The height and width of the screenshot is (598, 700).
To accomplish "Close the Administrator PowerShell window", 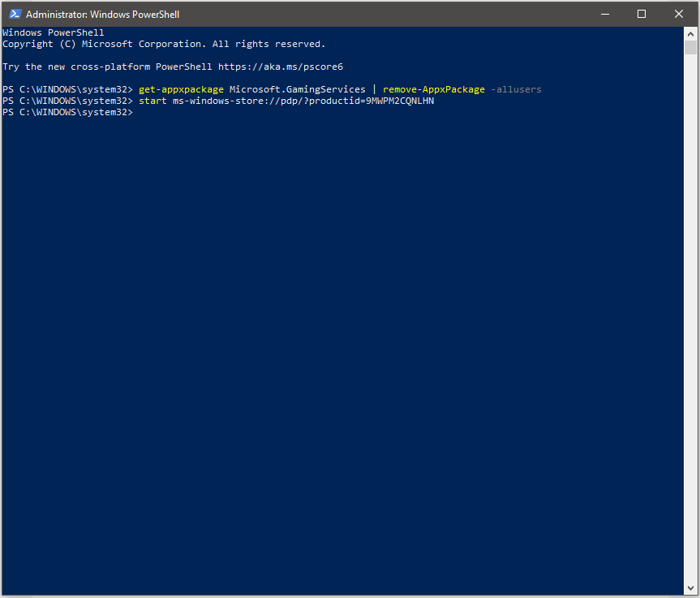I will [x=679, y=15].
